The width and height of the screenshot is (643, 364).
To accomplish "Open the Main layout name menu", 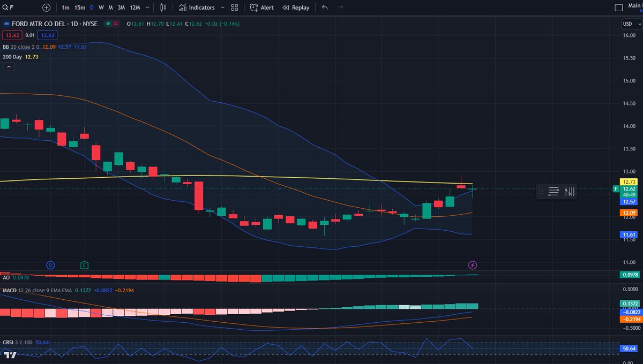I will point(636,5).
